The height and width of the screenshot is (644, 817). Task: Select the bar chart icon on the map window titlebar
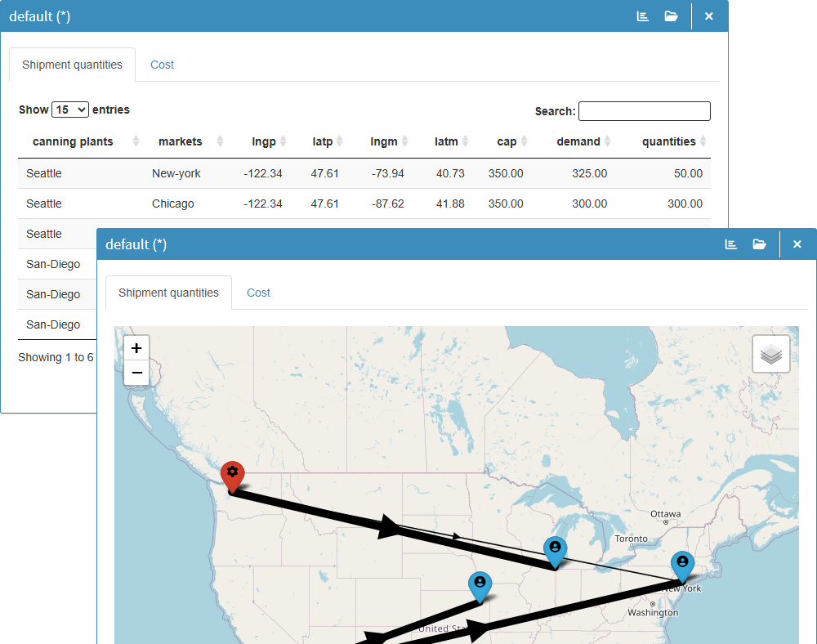[731, 244]
